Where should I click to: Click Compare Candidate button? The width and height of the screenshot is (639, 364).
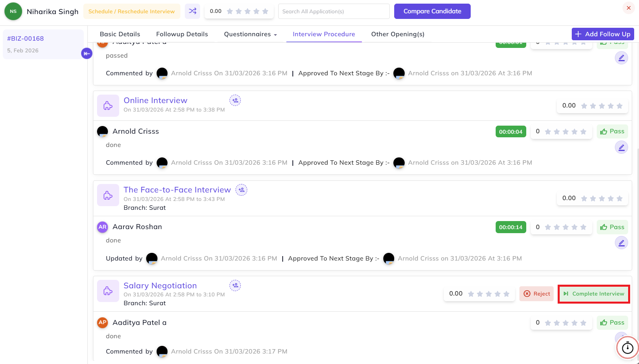[432, 11]
